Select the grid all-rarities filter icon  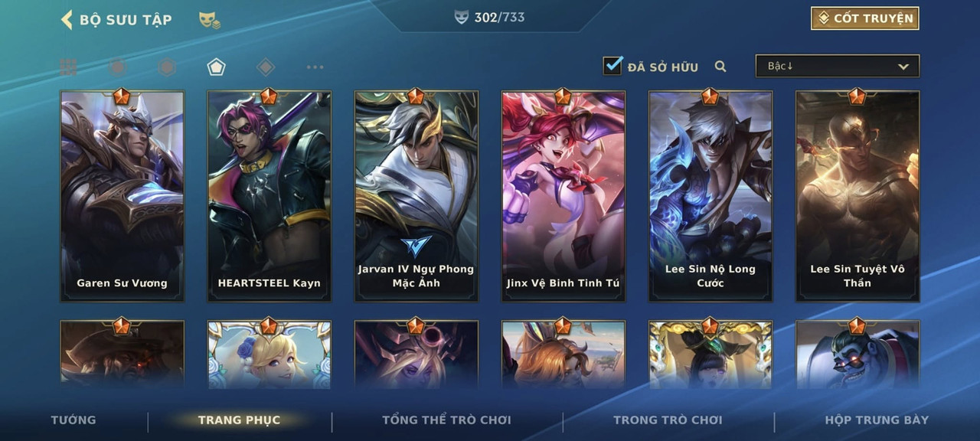click(68, 67)
